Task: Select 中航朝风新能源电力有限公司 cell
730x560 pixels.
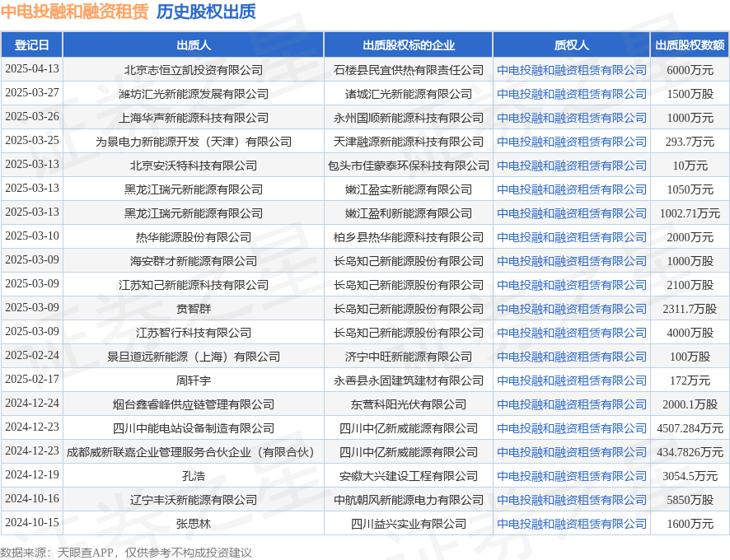Action: coord(409,500)
